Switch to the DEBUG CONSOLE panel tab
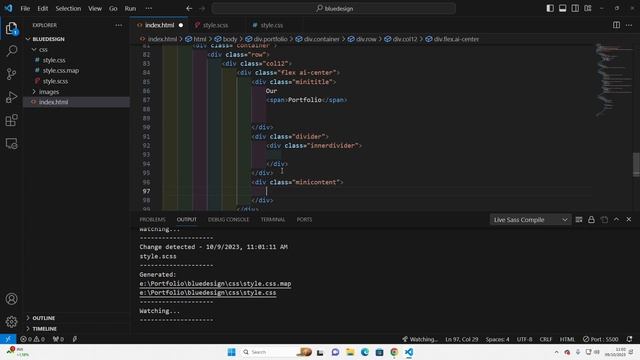 pyautogui.click(x=228, y=220)
